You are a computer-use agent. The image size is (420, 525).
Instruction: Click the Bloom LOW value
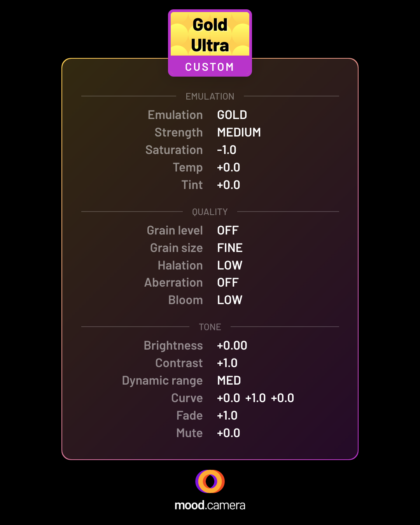click(230, 300)
